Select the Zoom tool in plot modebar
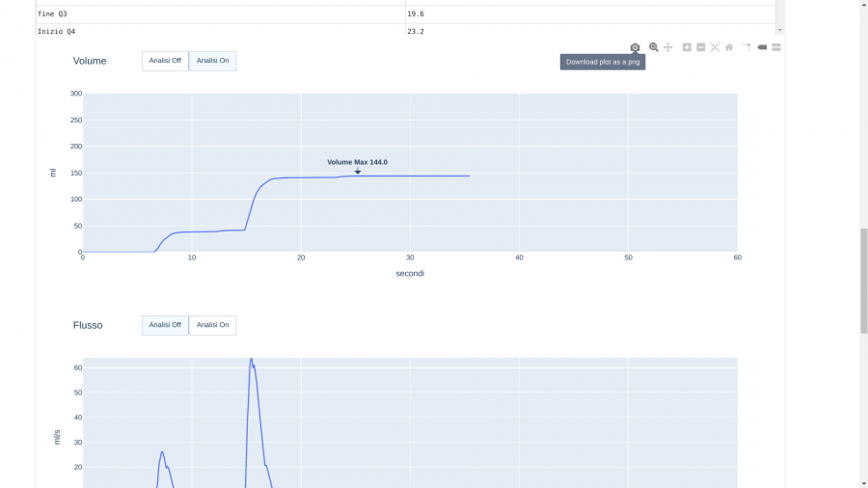This screenshot has width=868, height=488. tap(654, 47)
